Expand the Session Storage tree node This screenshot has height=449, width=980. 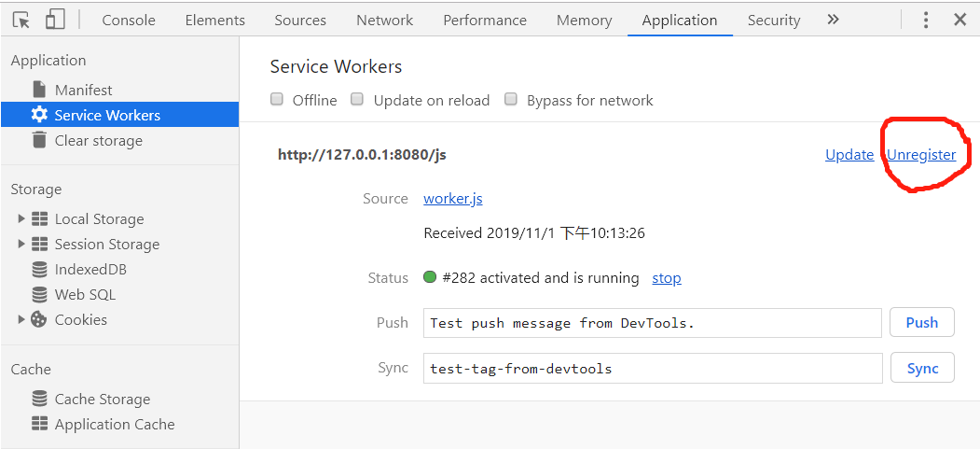coord(21,244)
